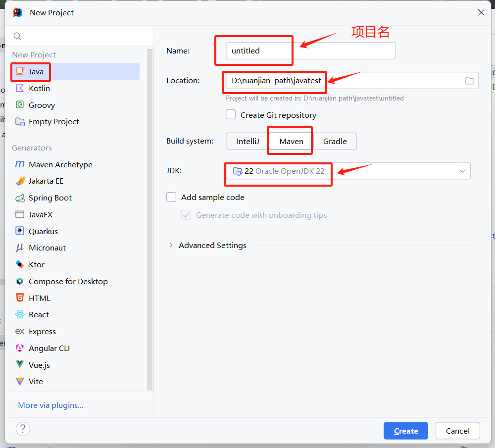Select Maven Archetype generator label

tap(60, 164)
